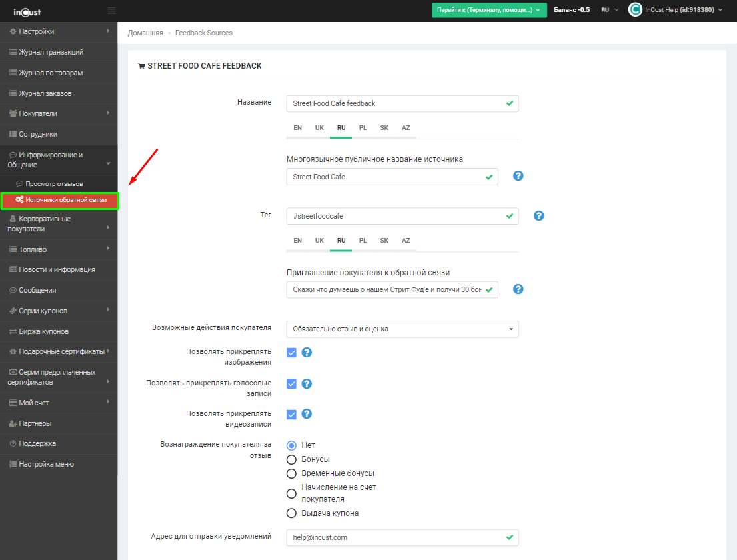Click help icon next to attach images checkbox
Viewport: 737px width, 560px height.
coord(307,353)
